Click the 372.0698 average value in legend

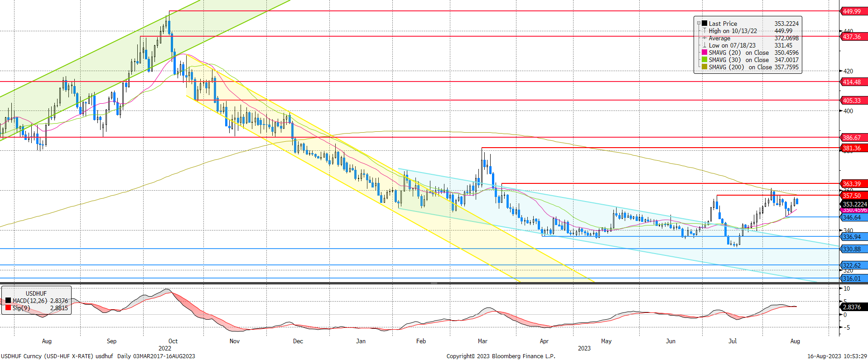click(786, 38)
